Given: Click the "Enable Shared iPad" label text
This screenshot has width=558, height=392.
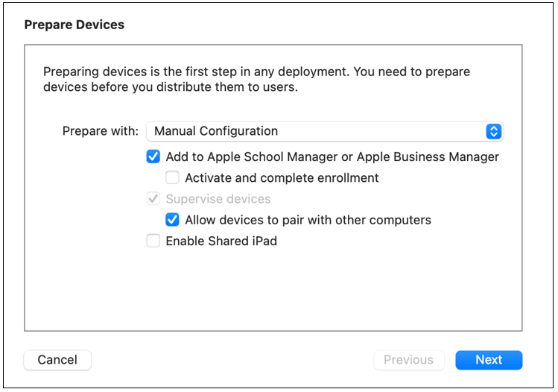Looking at the screenshot, I should click(221, 241).
